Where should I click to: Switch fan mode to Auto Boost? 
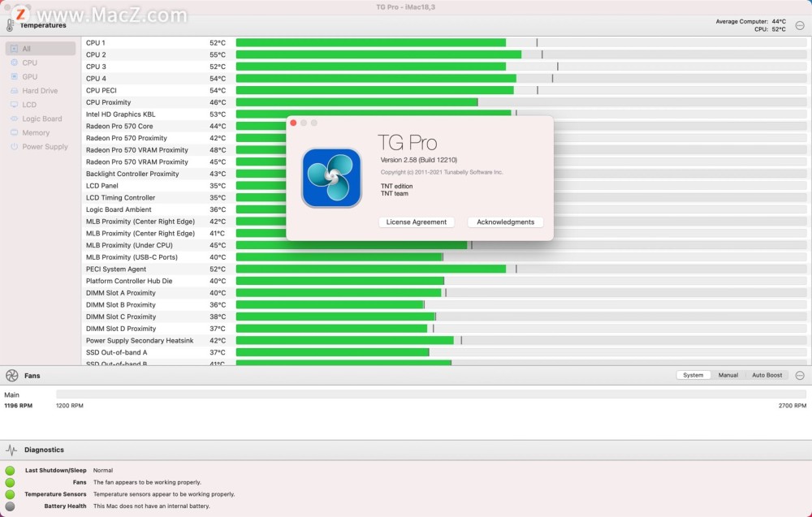pyautogui.click(x=767, y=375)
